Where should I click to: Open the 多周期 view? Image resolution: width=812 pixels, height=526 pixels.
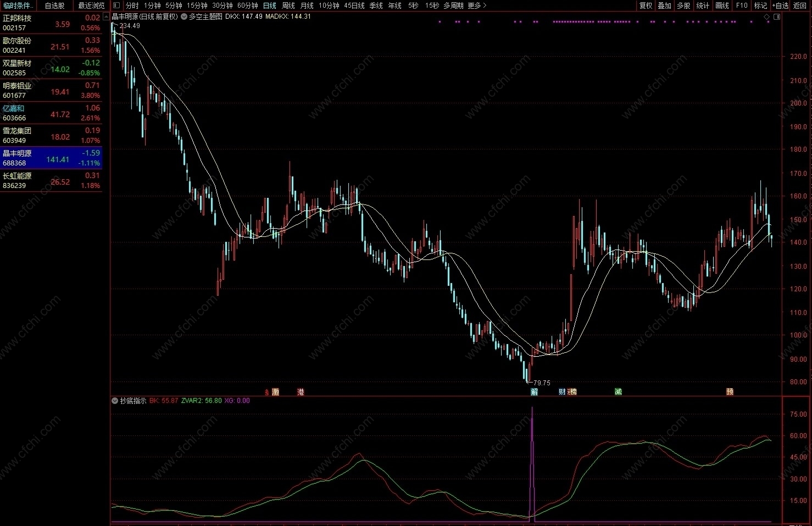point(453,5)
